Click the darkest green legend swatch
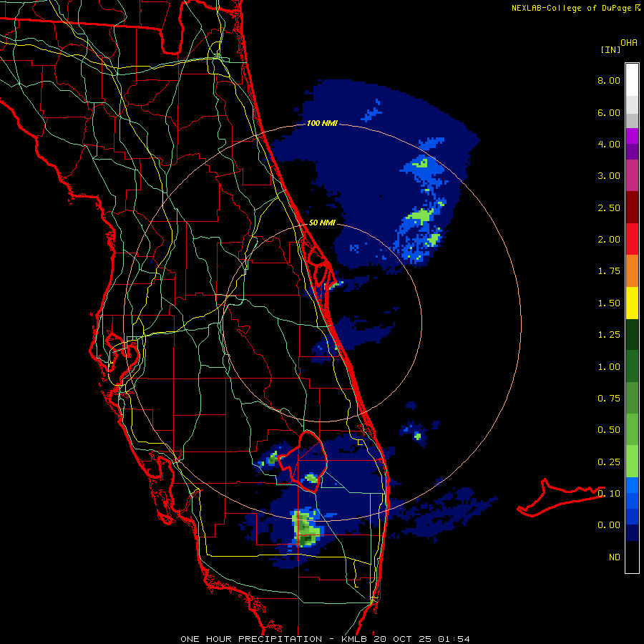The width and height of the screenshot is (644, 644). 632,335
